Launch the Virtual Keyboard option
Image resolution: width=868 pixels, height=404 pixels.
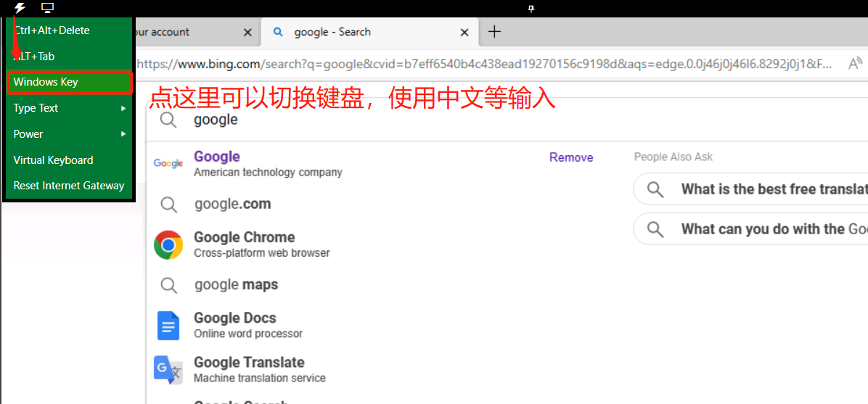(x=69, y=160)
